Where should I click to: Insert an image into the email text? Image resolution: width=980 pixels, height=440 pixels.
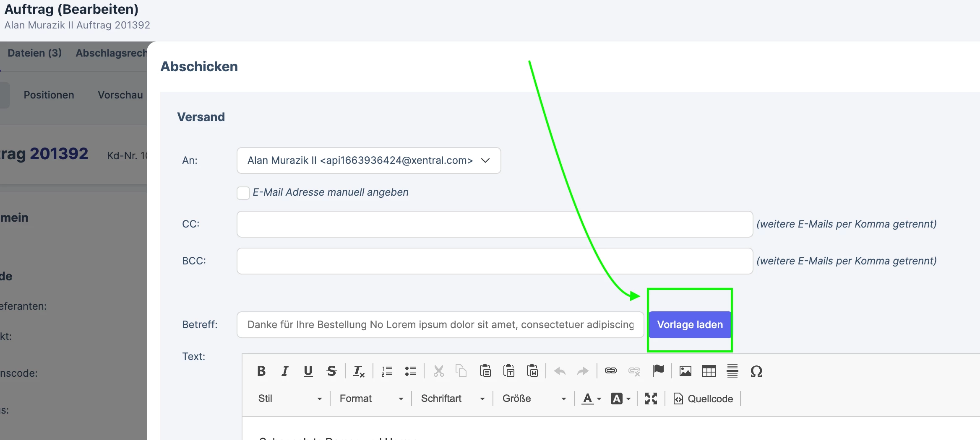tap(685, 371)
